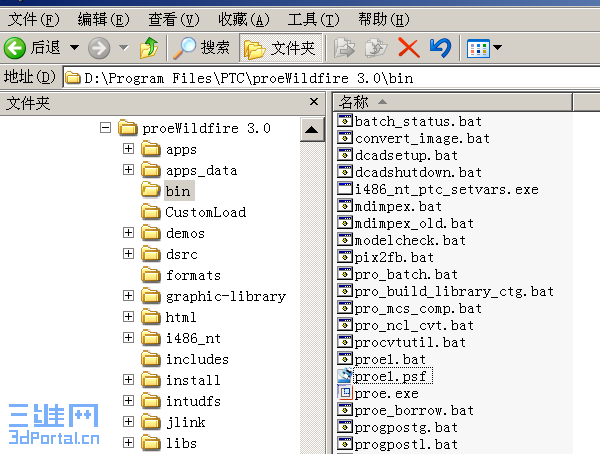Select the pro_ncl_cvt.bat file name
This screenshot has width=600, height=454.
point(414,325)
